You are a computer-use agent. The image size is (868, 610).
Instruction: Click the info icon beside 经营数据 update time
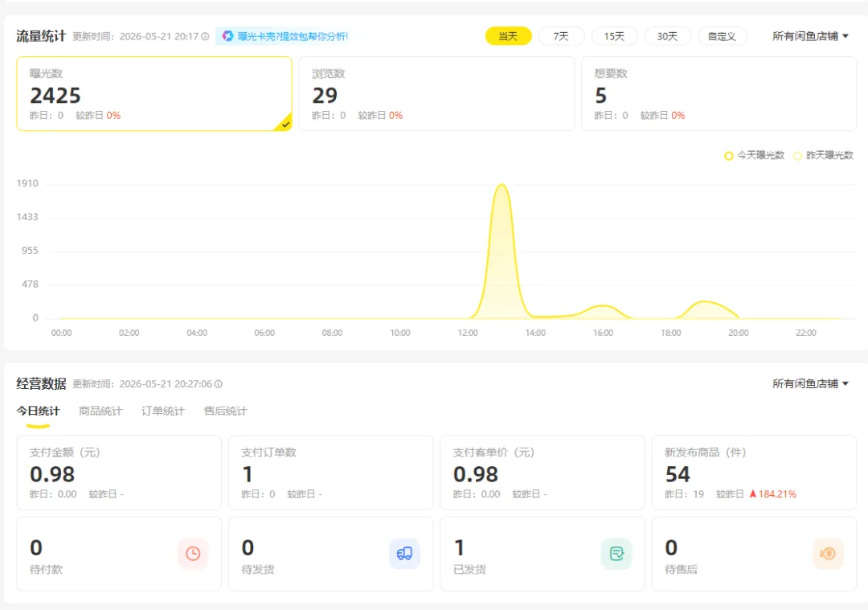[x=219, y=383]
